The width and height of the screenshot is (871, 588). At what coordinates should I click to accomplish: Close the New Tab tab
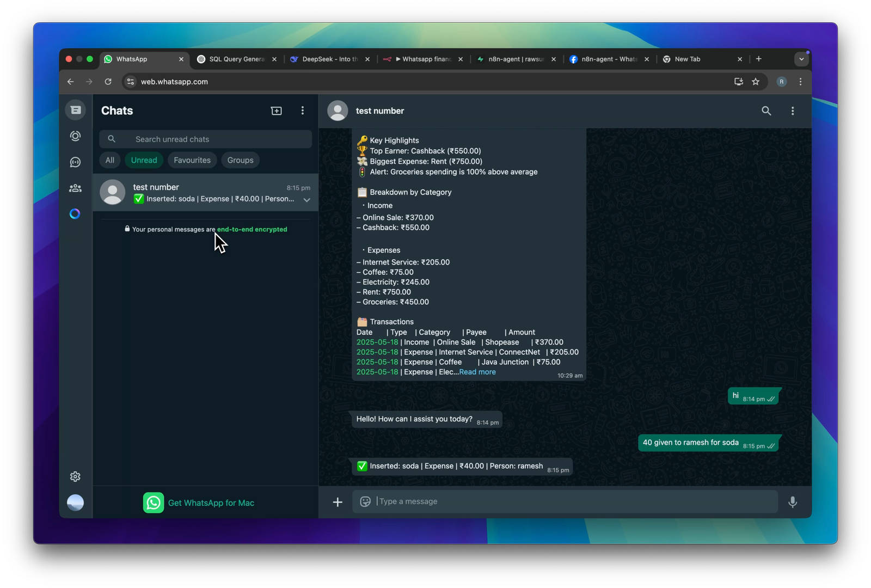[x=740, y=59]
